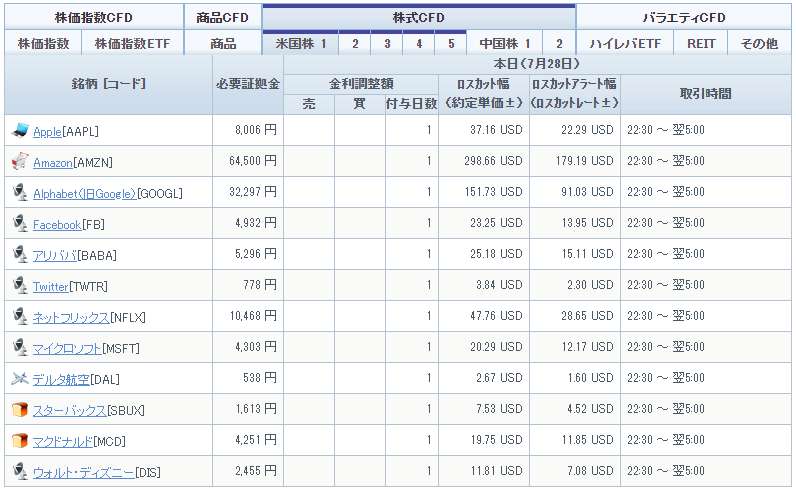Go to 米国株 page 3 tab
The image size is (796, 490).
click(x=387, y=43)
